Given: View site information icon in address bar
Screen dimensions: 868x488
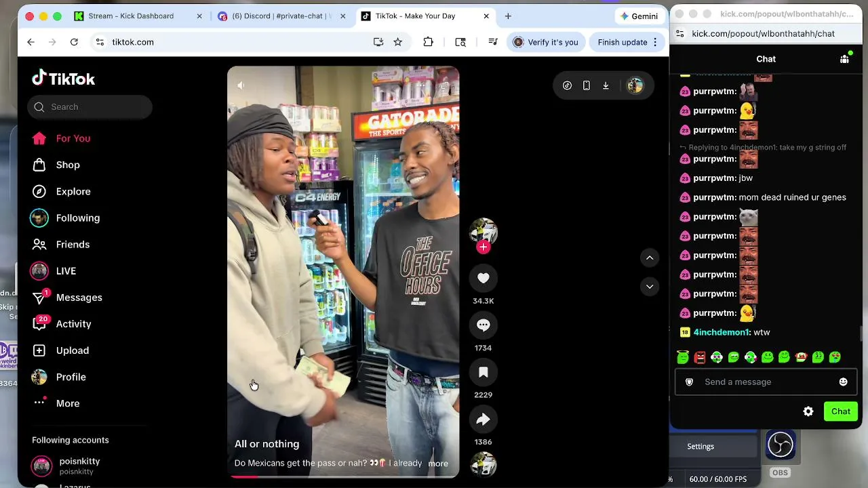Looking at the screenshot, I should pyautogui.click(x=100, y=42).
